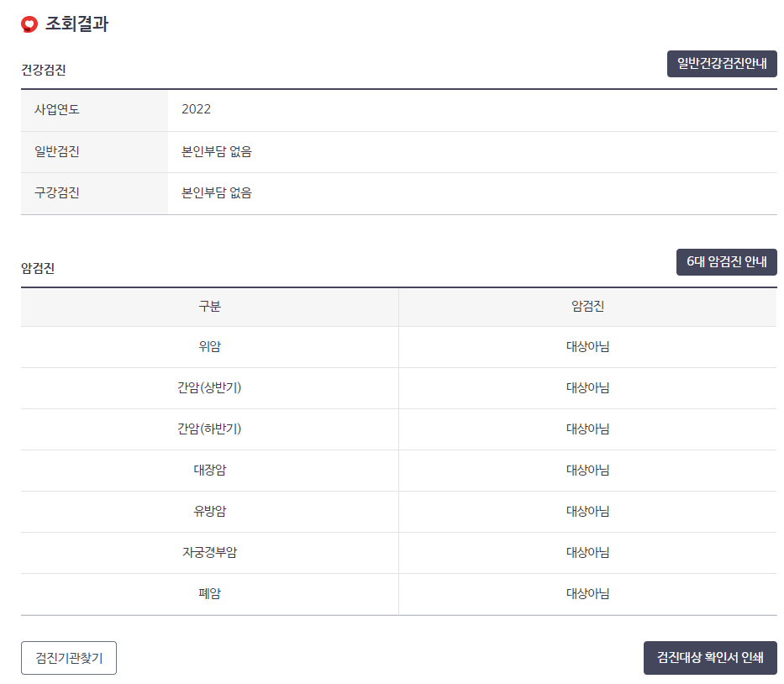Open the 유방암 screening entry
The image size is (784, 684).
pyautogui.click(x=208, y=511)
